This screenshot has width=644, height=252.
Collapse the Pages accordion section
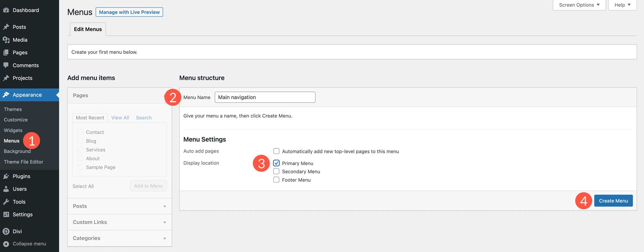[119, 95]
